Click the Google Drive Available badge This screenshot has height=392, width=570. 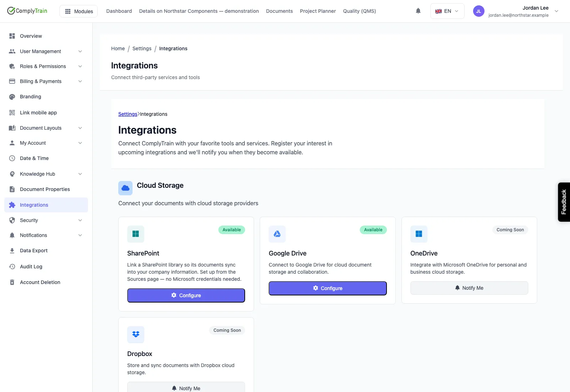coord(373,230)
